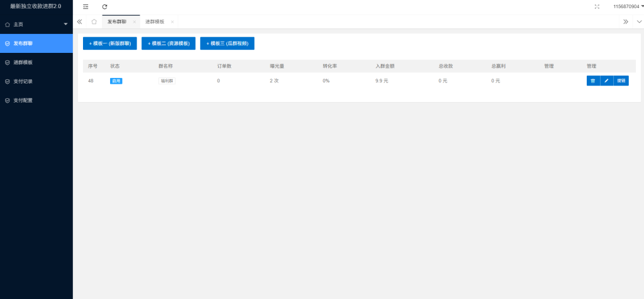Open 支付配置 in the sidebar
Image resolution: width=644 pixels, height=299 pixels.
[x=23, y=100]
